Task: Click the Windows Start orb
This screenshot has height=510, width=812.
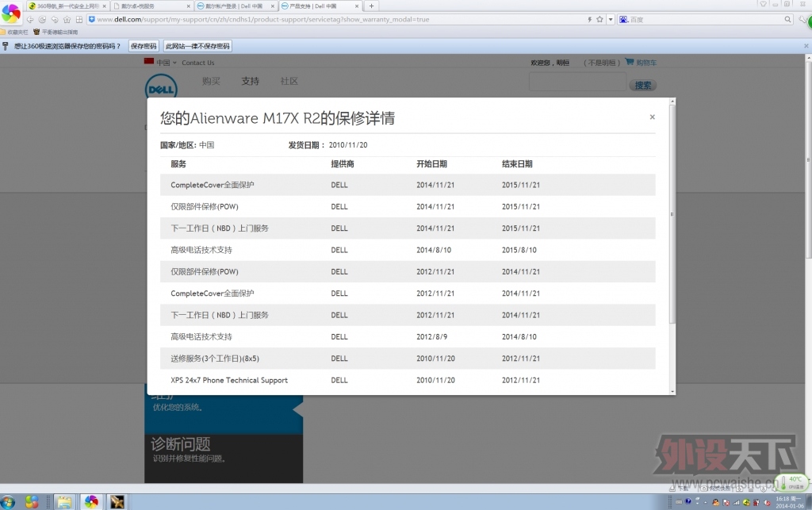Action: click(x=8, y=502)
